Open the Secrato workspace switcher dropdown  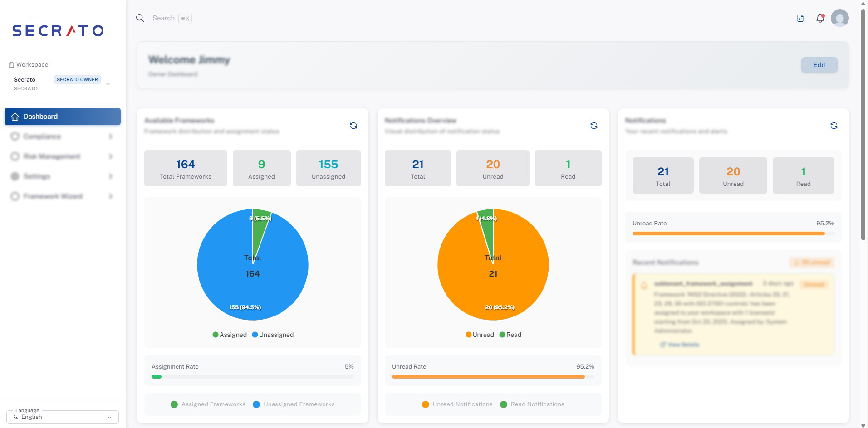[108, 84]
